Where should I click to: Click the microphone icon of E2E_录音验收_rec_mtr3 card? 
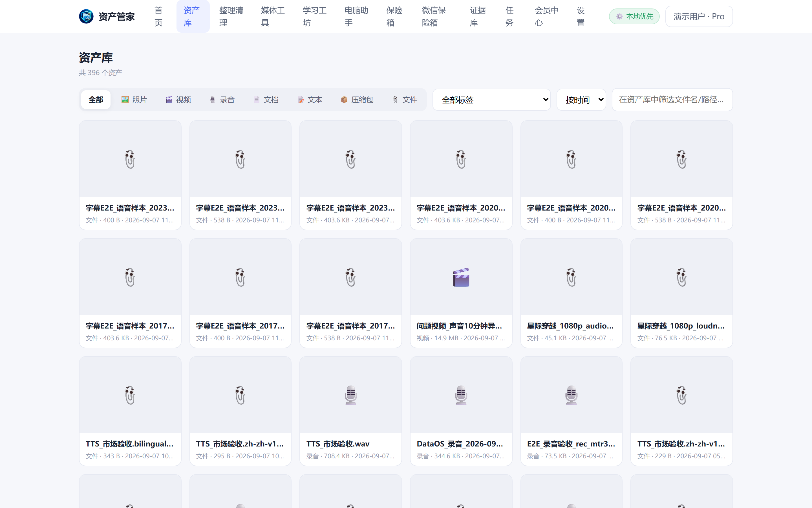(571, 395)
